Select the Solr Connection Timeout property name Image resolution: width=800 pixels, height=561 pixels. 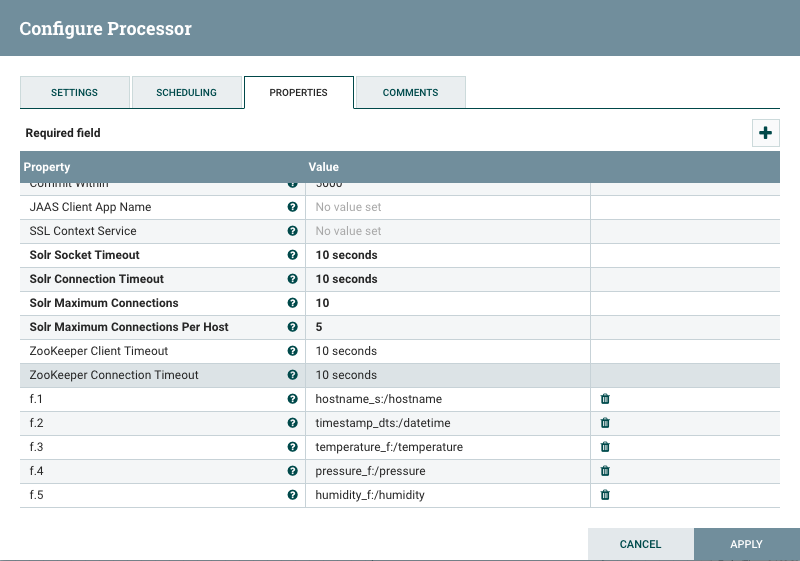point(97,279)
